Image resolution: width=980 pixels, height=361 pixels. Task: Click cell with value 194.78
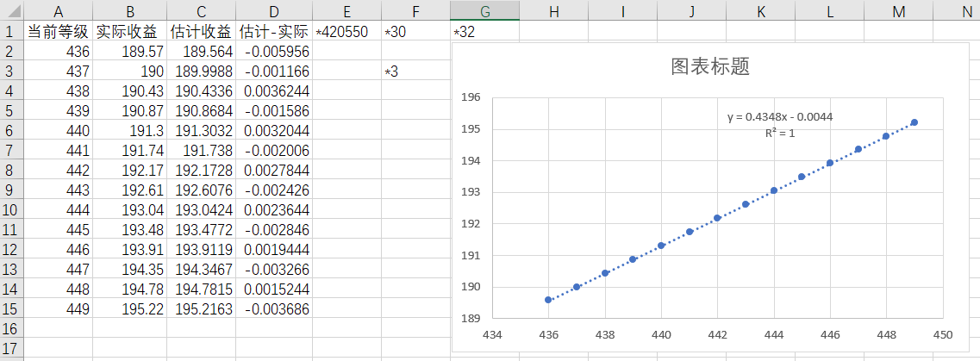click(x=130, y=289)
